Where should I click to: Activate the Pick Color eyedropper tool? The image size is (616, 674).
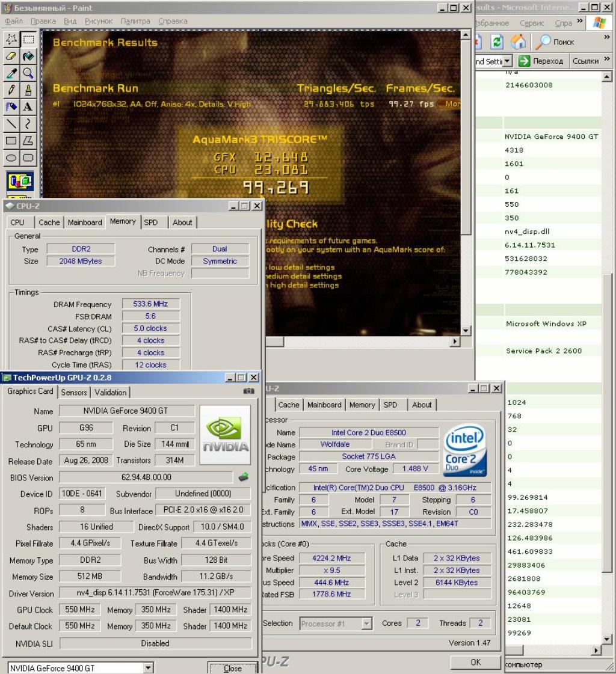tap(11, 73)
